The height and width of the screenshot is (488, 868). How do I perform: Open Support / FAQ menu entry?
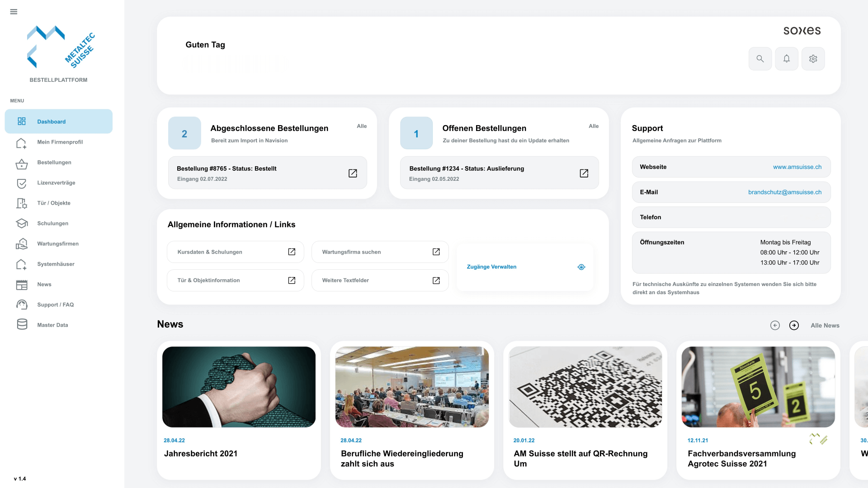tap(55, 305)
